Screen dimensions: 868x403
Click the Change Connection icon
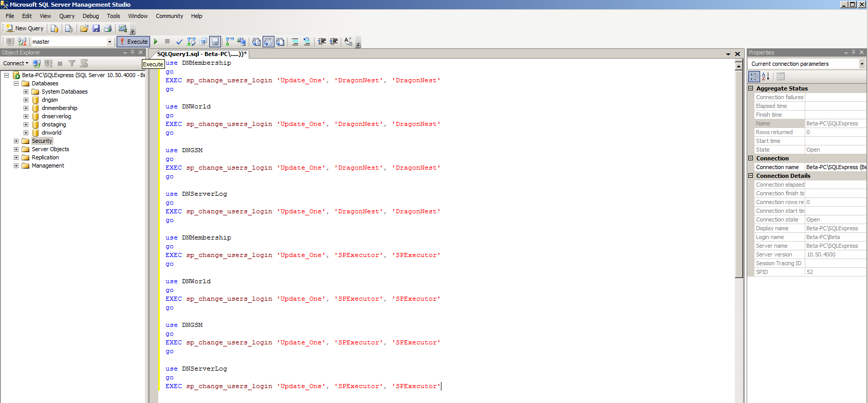point(22,42)
